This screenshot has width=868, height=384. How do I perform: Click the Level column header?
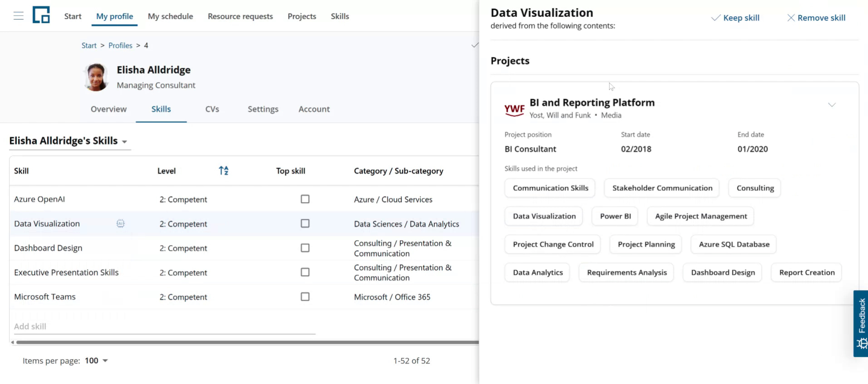(166, 171)
